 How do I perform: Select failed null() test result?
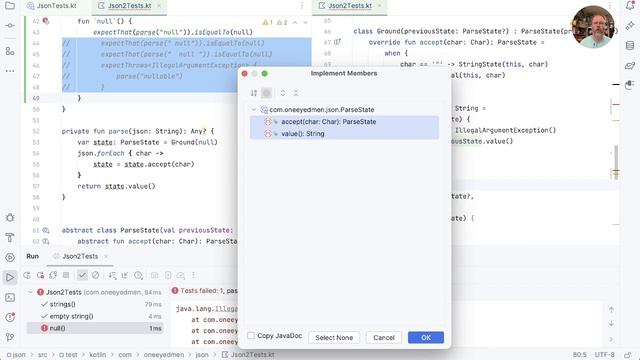coord(95,328)
